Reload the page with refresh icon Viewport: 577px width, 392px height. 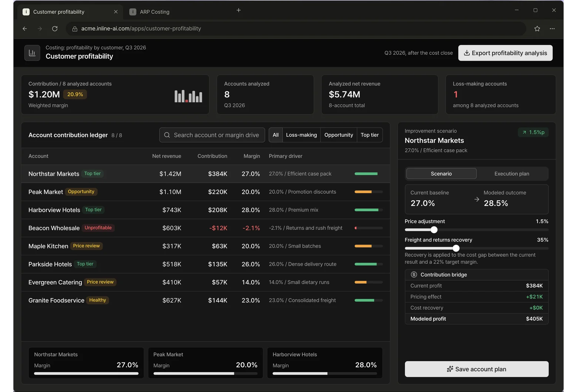coord(55,28)
